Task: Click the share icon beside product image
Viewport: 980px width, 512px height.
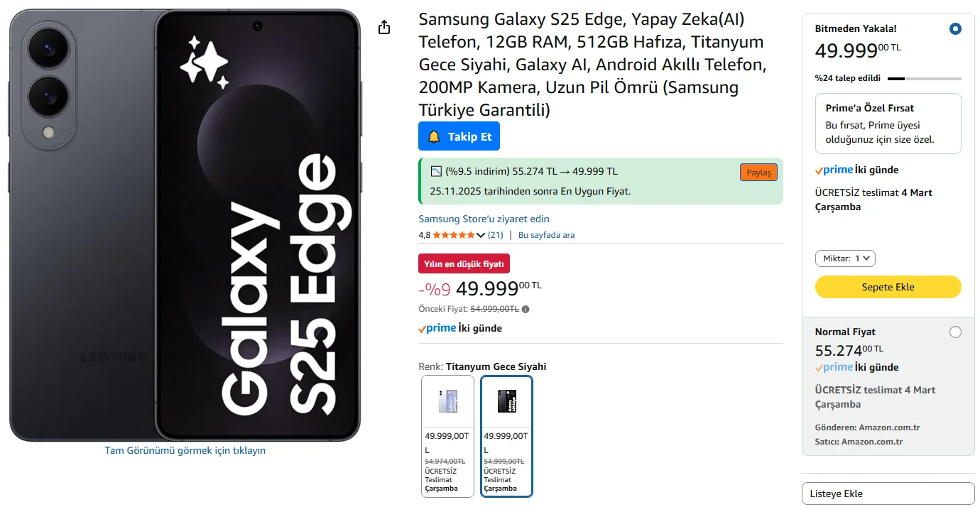Action: [x=384, y=27]
